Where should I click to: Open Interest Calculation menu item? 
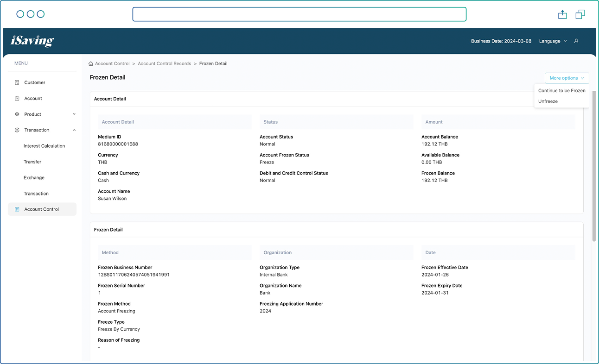click(x=44, y=146)
